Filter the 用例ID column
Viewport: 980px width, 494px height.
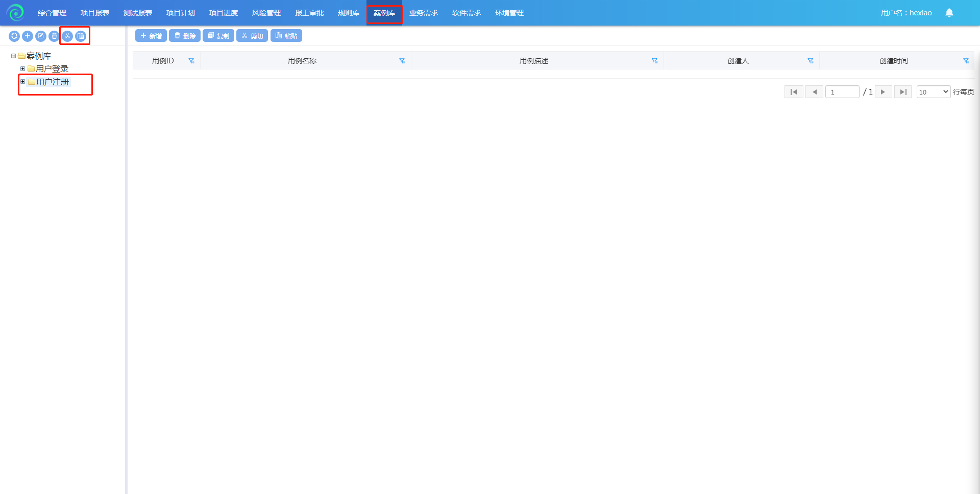(191, 61)
